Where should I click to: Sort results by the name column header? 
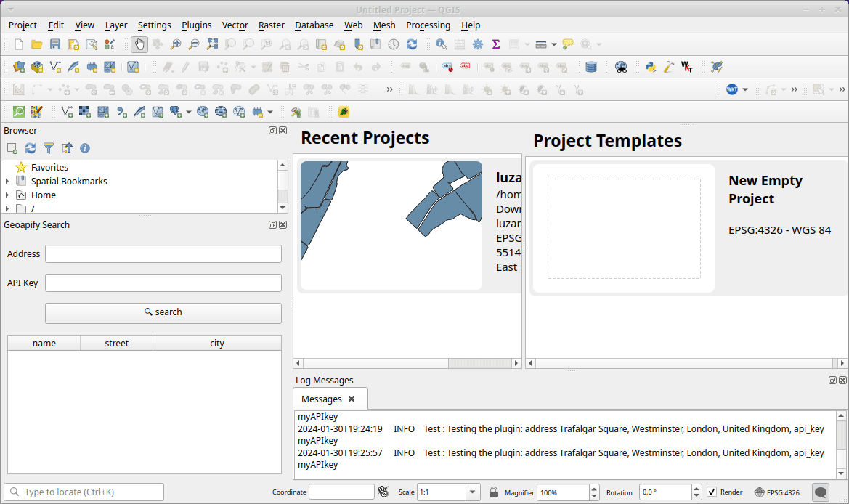tap(44, 344)
